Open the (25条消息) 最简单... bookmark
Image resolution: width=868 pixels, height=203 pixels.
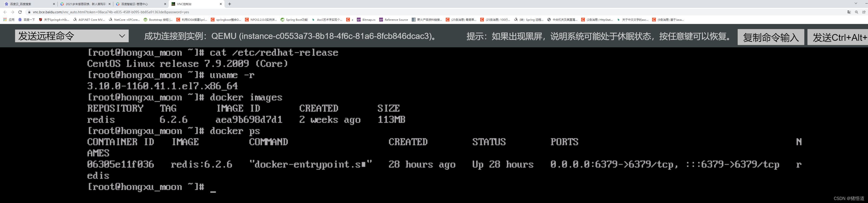(461, 20)
